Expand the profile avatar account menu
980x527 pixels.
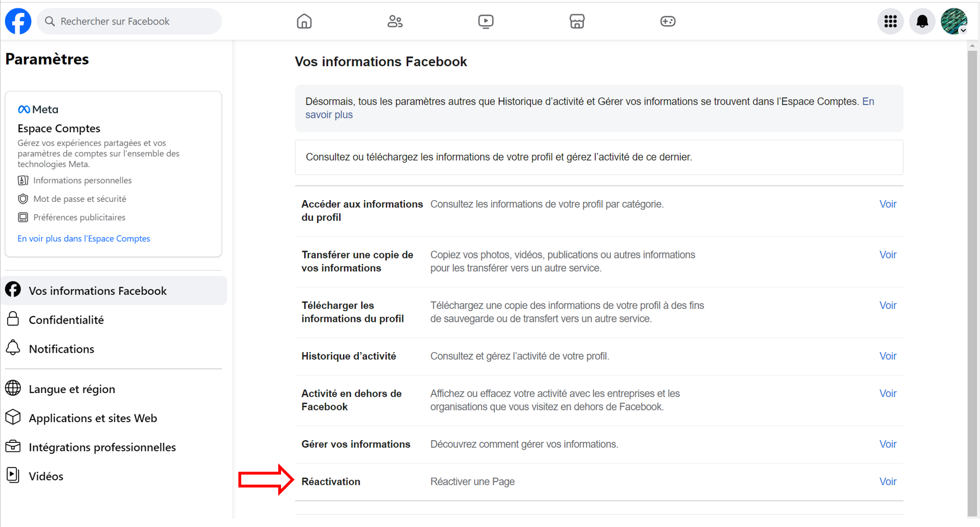[x=954, y=21]
